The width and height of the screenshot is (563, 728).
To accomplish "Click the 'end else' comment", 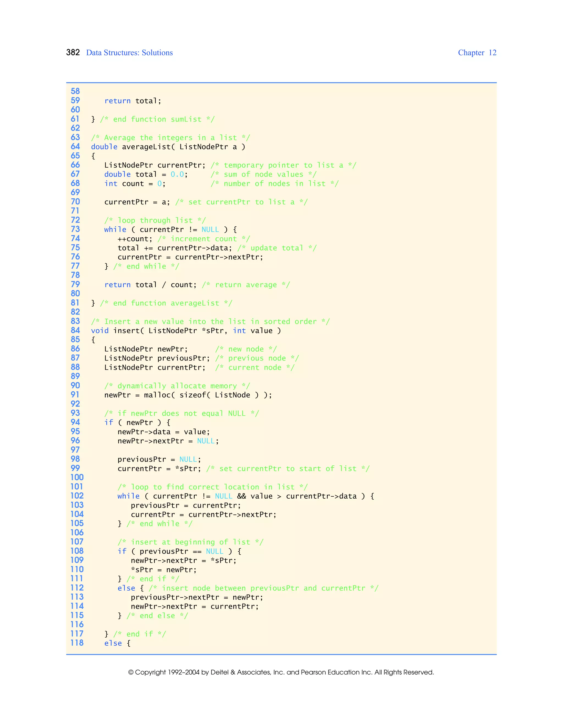I will (158, 616).
